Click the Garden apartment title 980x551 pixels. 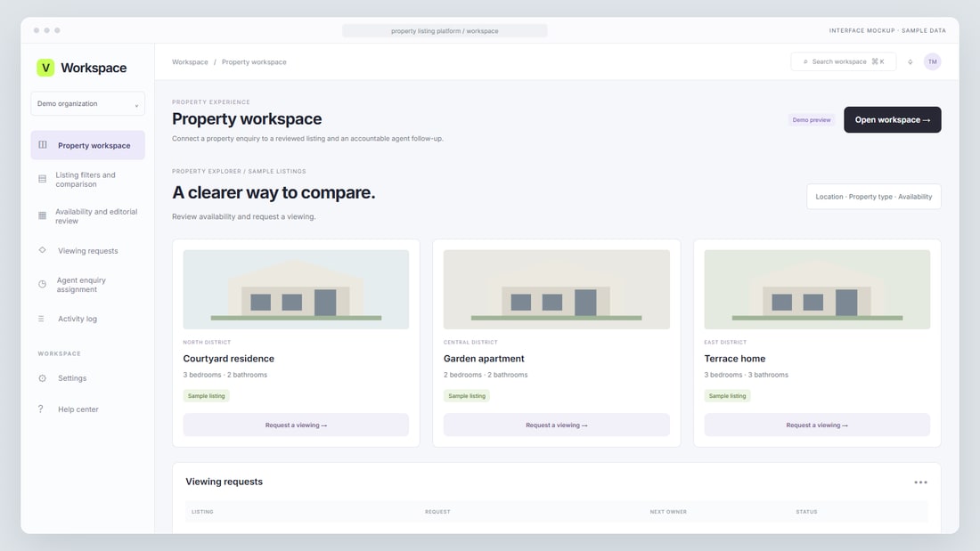tap(484, 359)
